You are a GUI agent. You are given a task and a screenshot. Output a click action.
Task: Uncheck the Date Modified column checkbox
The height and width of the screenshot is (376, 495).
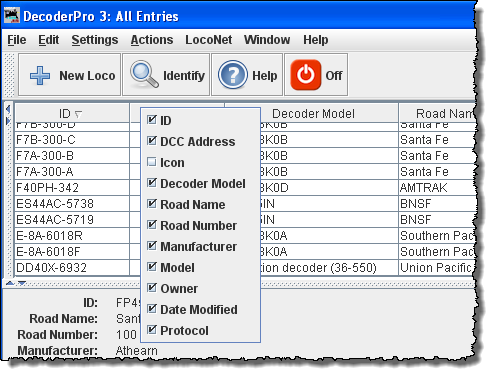pyautogui.click(x=152, y=309)
